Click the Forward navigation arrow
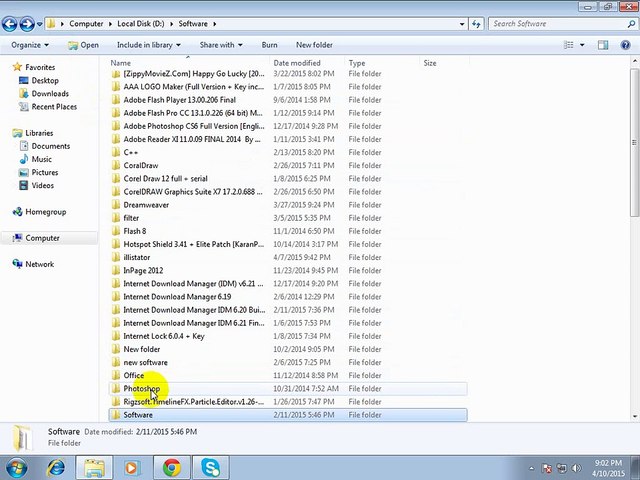Viewport: 640px width, 480px height. pyautogui.click(x=27, y=24)
